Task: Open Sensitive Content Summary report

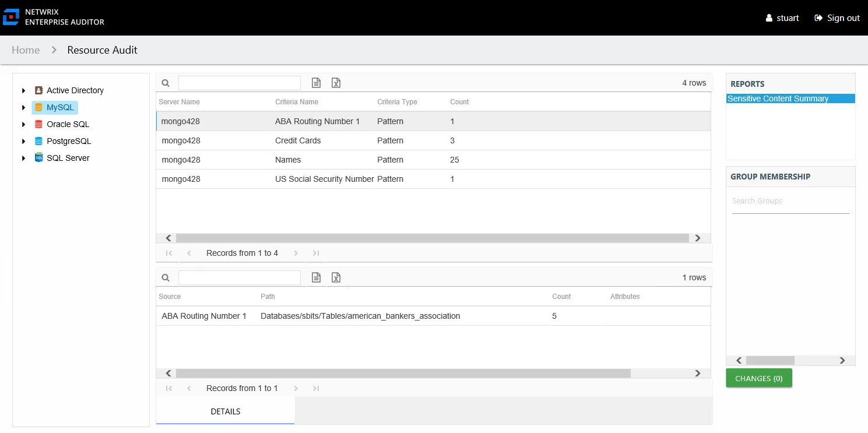Action: coord(790,98)
